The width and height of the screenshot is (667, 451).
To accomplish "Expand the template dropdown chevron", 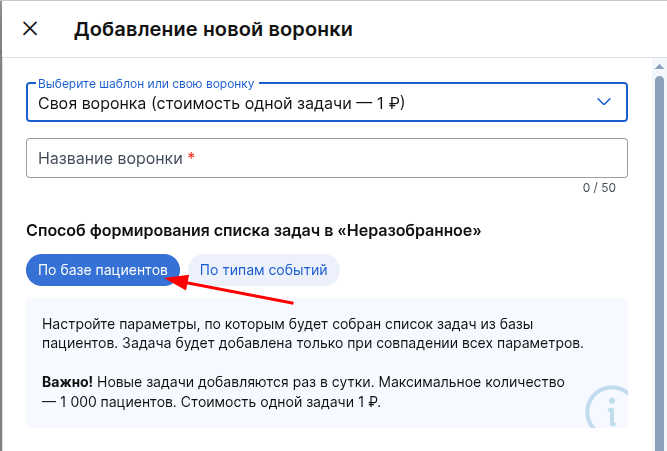I will click(x=604, y=102).
